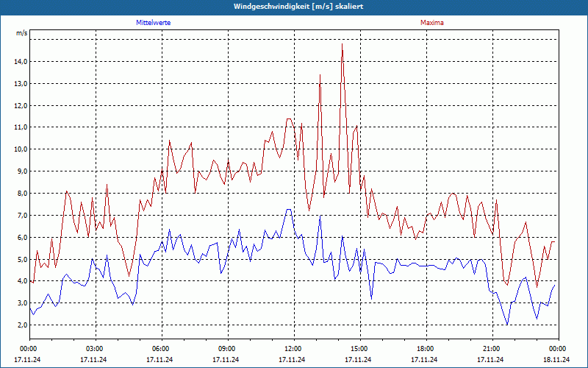
Task: Click the '12:00' time label
Action: [x=293, y=349]
